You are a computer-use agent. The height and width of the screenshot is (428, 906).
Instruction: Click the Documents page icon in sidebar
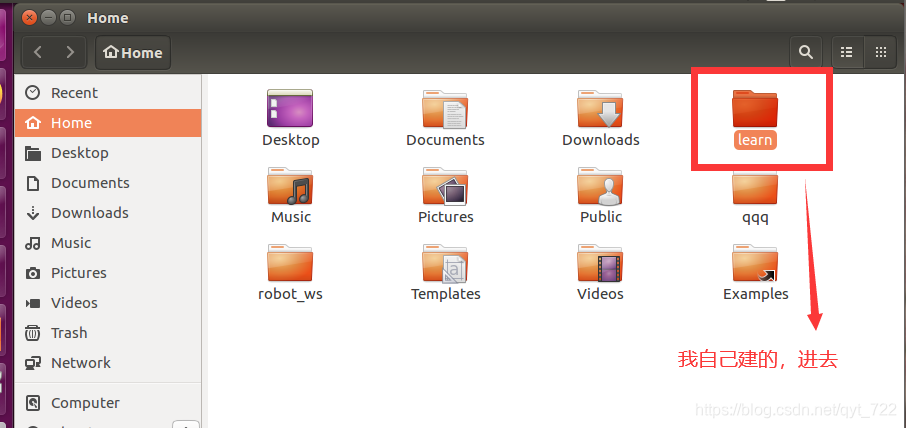[x=33, y=183]
